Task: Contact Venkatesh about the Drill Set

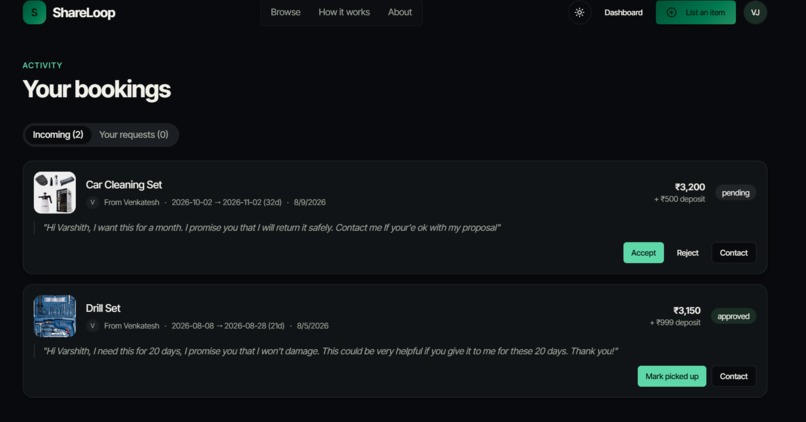Action: (x=734, y=376)
